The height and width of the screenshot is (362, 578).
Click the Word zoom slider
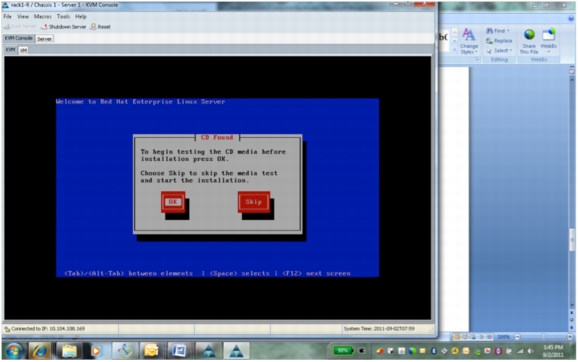click(x=543, y=337)
